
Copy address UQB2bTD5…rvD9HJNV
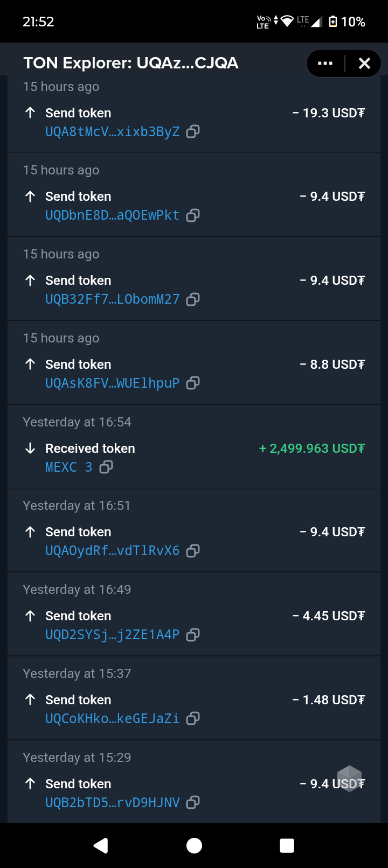tap(193, 802)
